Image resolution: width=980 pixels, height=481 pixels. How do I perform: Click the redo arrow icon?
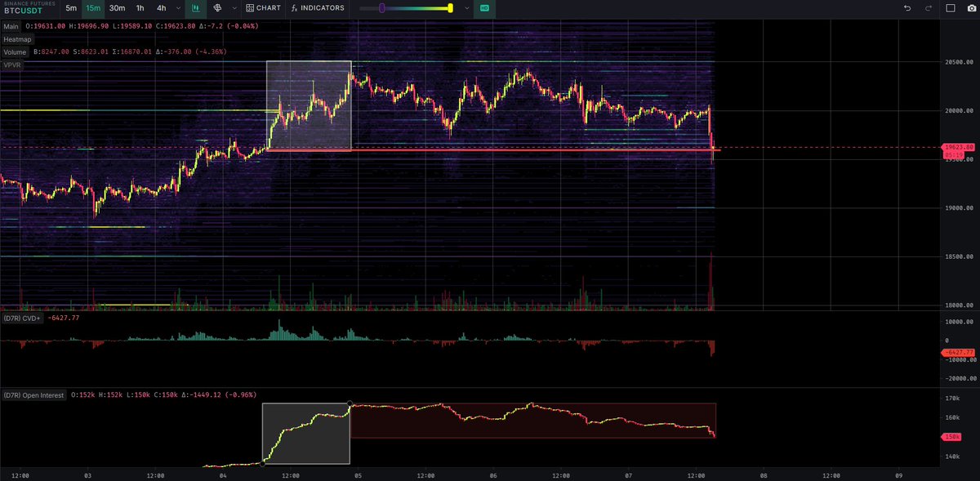[x=927, y=8]
